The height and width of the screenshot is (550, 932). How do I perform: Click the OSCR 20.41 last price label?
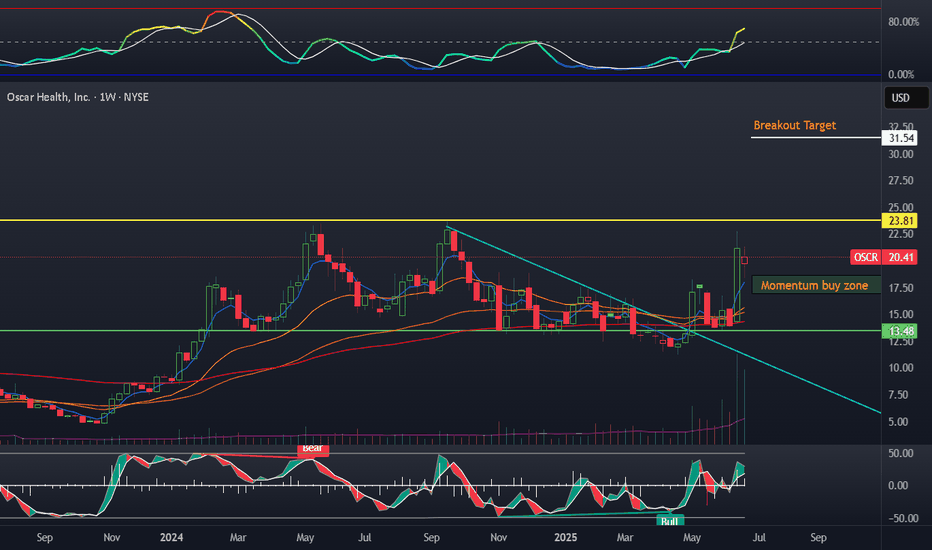883,257
